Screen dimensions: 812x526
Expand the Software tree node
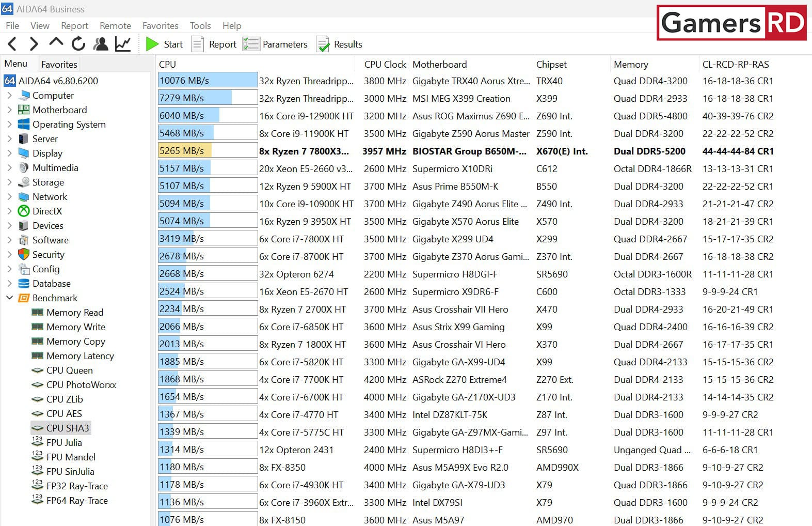tap(9, 240)
